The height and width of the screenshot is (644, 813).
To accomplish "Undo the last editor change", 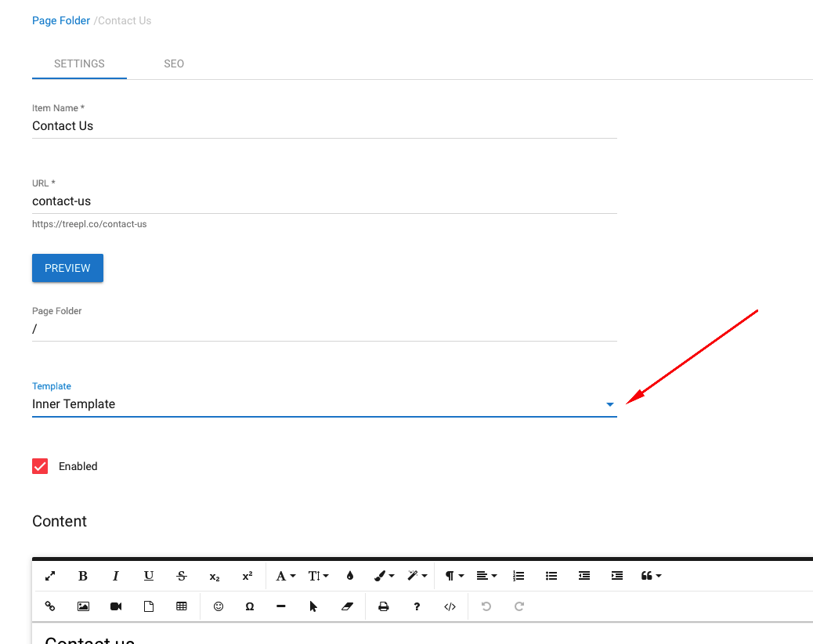I will [486, 606].
